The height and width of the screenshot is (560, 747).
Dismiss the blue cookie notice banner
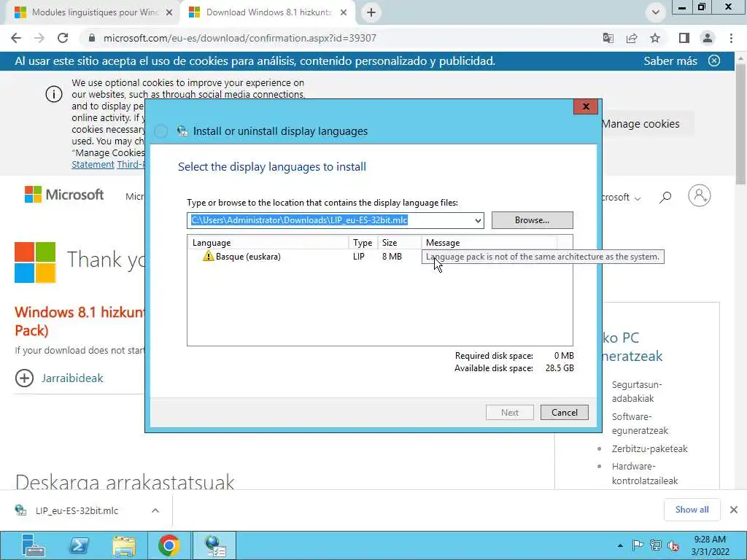(713, 61)
